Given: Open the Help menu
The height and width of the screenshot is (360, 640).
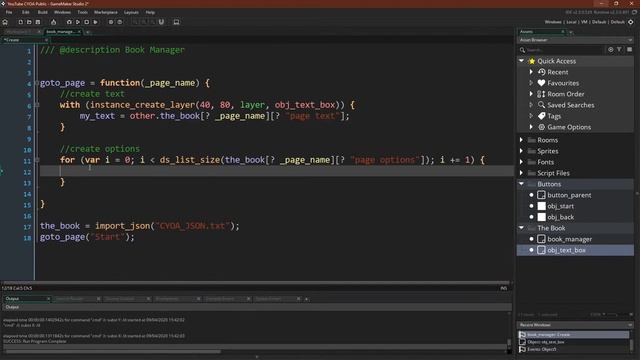Looking at the screenshot, I should pos(150,12).
